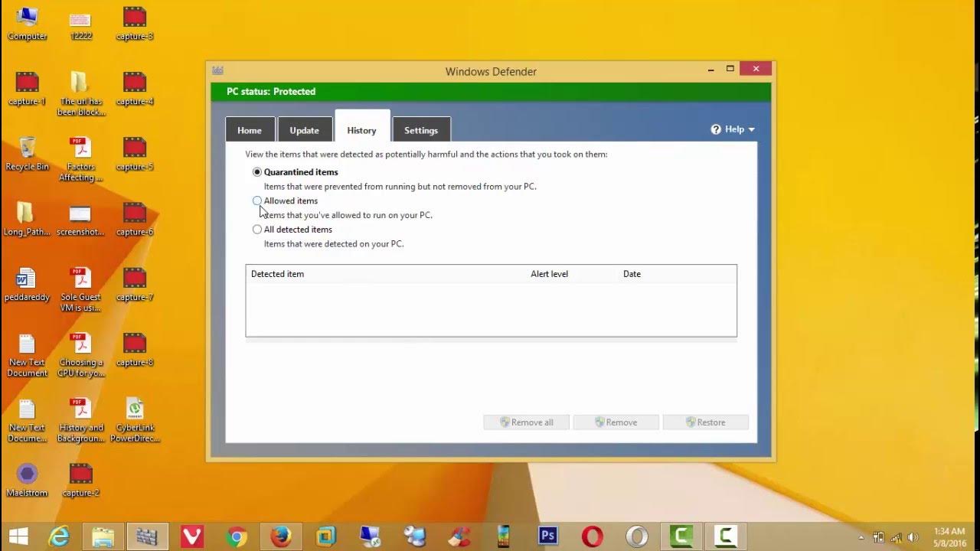Select the 'New Text Document' desktop icon

pyautogui.click(x=27, y=354)
